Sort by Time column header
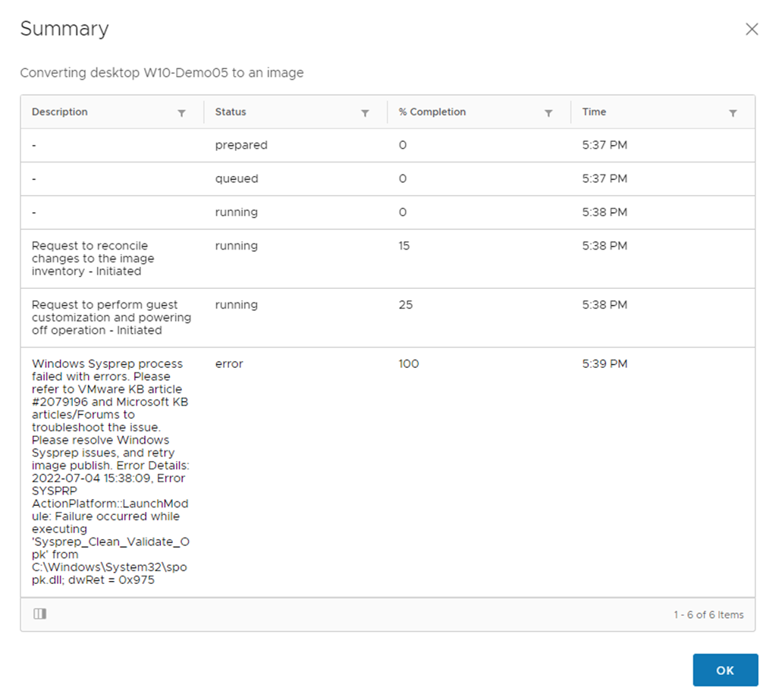773x700 pixels. (x=594, y=112)
